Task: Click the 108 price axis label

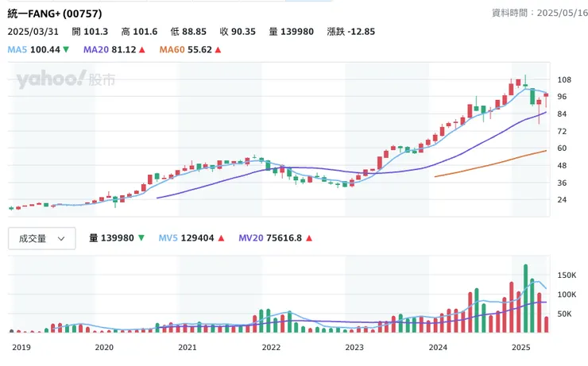Action: tap(564, 80)
